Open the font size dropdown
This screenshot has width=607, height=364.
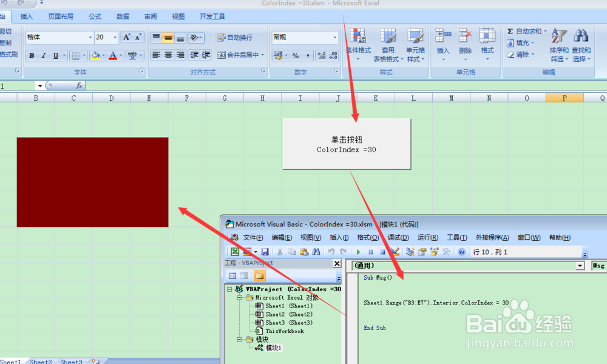[115, 37]
